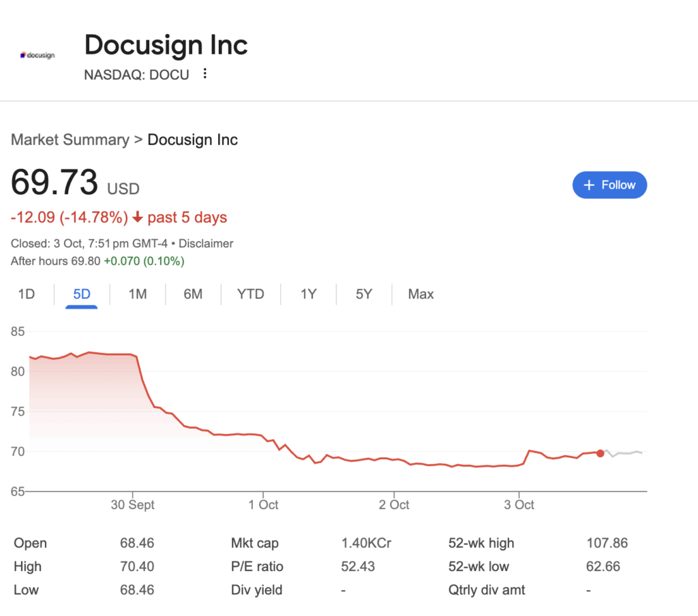Open the Market Summary breadcrumb link
This screenshot has width=698, height=616.
click(70, 140)
